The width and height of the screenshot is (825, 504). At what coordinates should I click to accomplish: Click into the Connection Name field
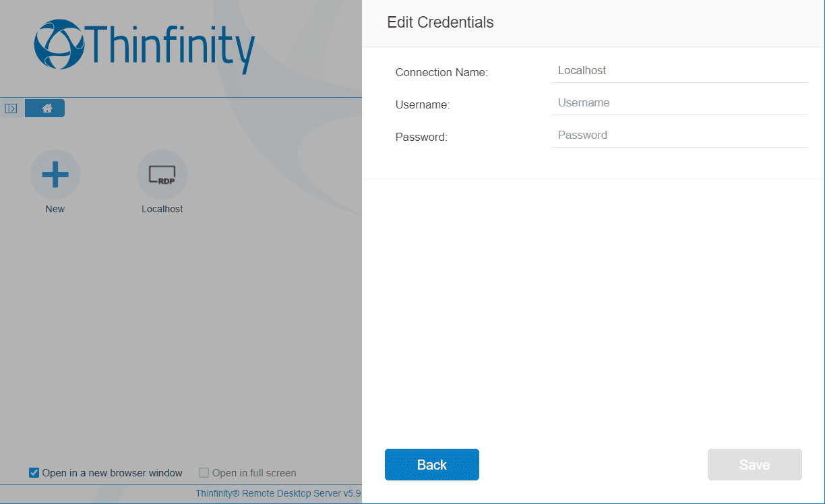pos(679,71)
